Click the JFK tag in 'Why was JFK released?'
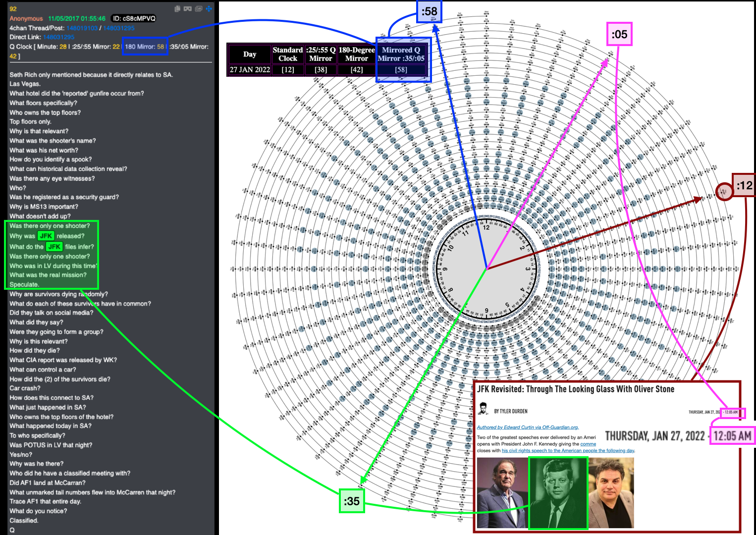756x535 pixels. point(46,236)
